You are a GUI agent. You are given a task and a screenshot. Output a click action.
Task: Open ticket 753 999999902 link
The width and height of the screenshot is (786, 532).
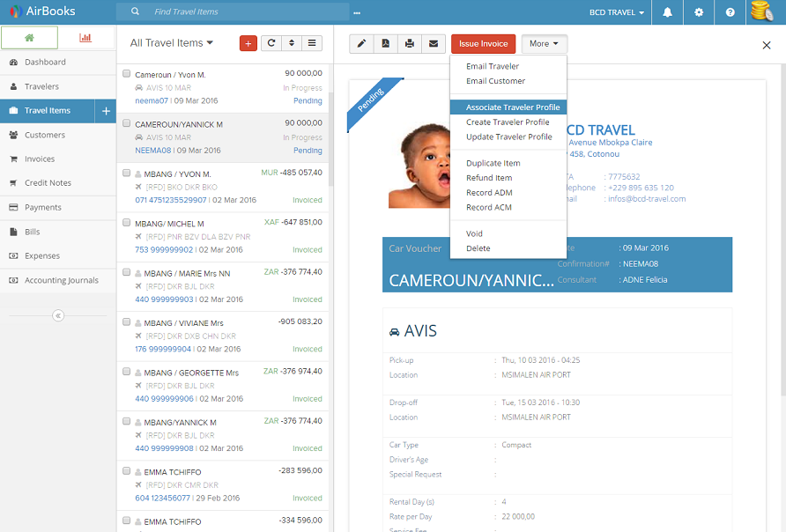click(164, 249)
